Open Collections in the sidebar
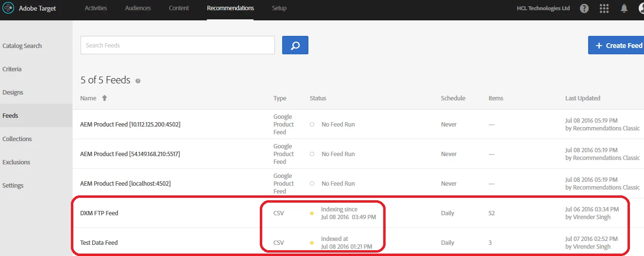Screen dimensions: 644x256 [17, 139]
